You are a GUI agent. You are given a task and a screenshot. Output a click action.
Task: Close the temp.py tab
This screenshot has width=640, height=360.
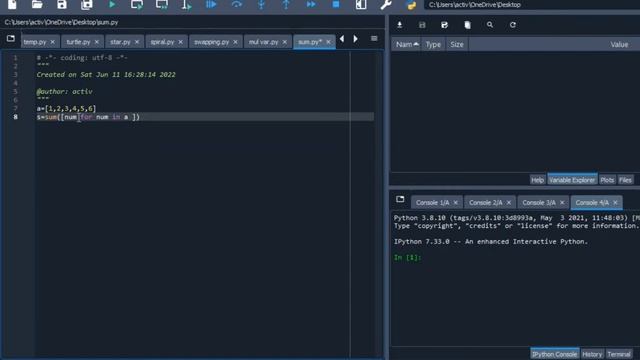(x=53, y=42)
